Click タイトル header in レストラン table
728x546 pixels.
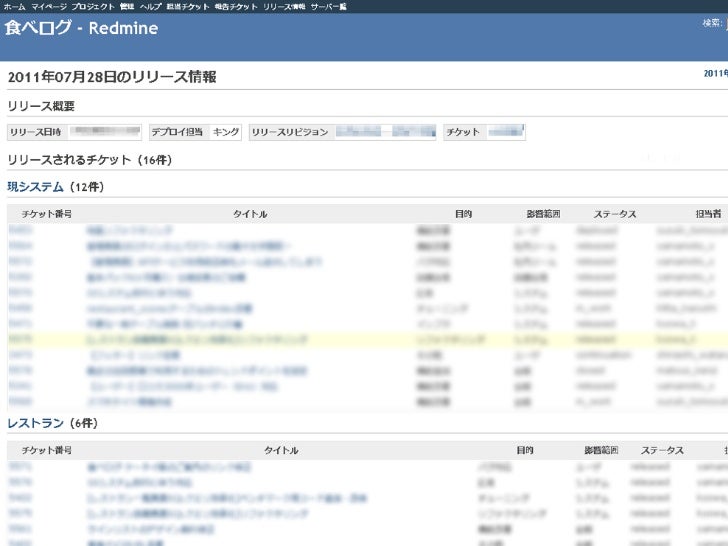(281, 450)
